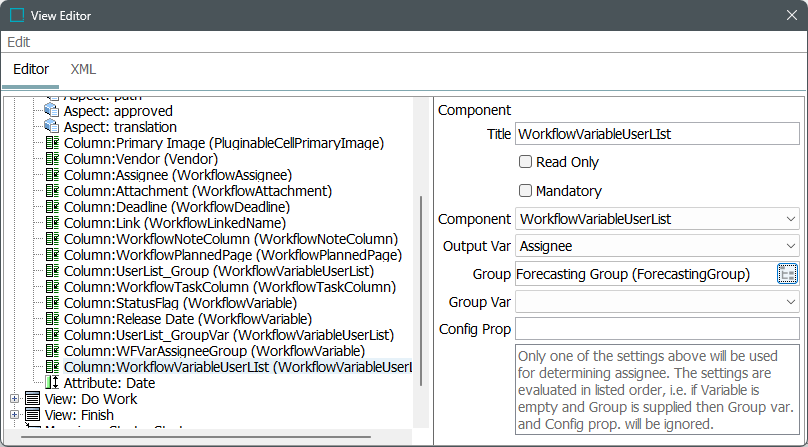Enable the Read Only checkbox

click(525, 162)
